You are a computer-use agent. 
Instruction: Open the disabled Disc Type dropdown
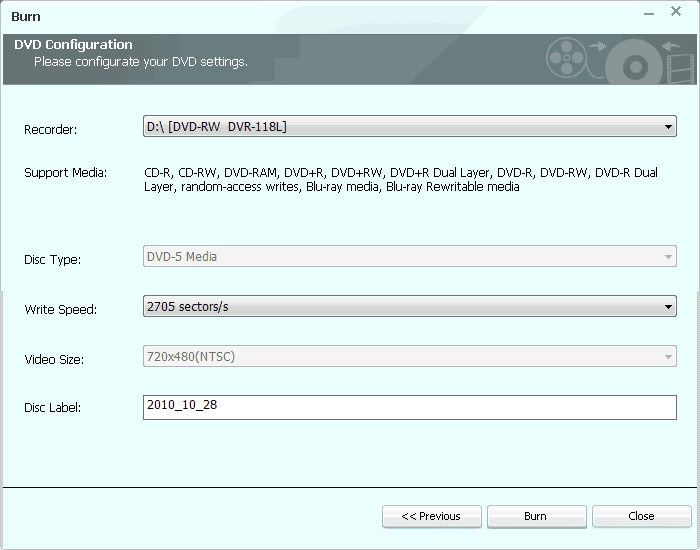click(x=409, y=256)
